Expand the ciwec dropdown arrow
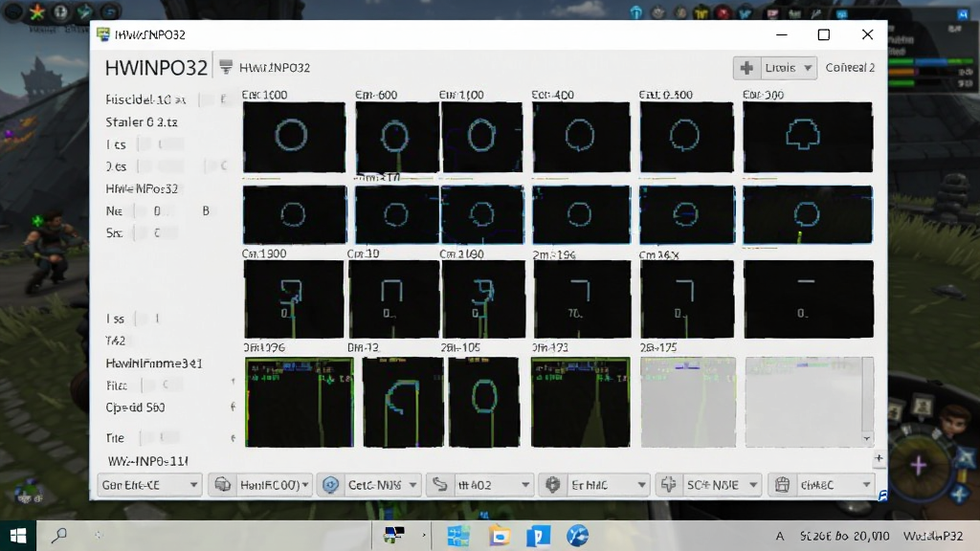This screenshot has height=551, width=980. pyautogui.click(x=866, y=485)
